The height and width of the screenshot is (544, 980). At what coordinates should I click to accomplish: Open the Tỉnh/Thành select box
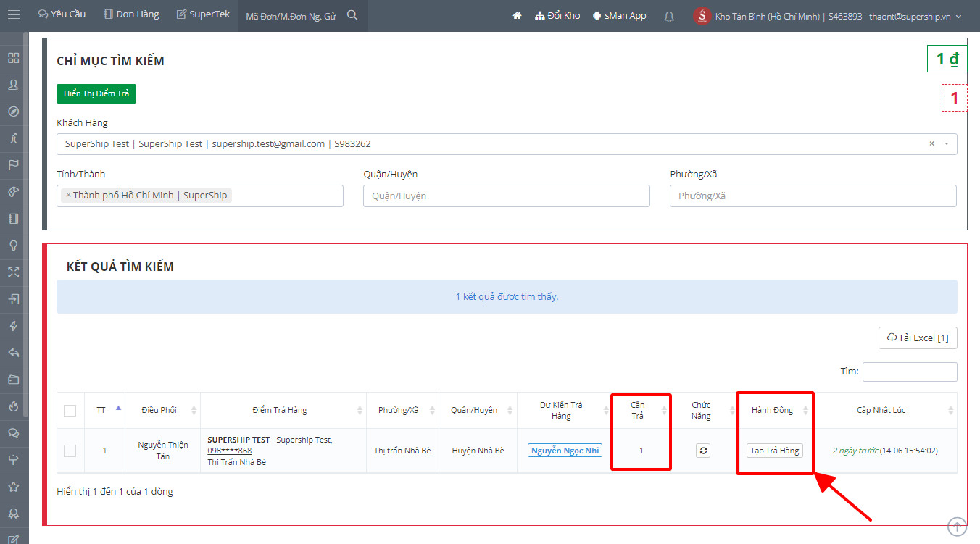200,196
